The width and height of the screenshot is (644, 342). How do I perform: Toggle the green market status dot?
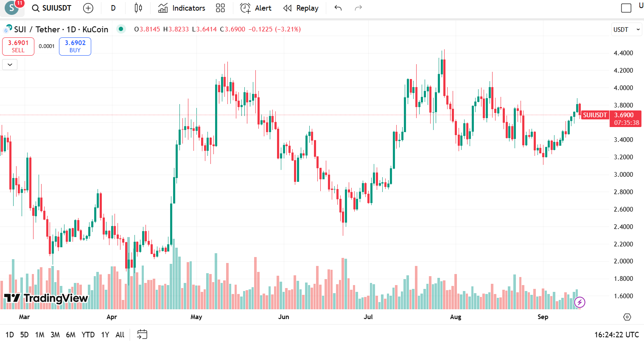pos(121,29)
